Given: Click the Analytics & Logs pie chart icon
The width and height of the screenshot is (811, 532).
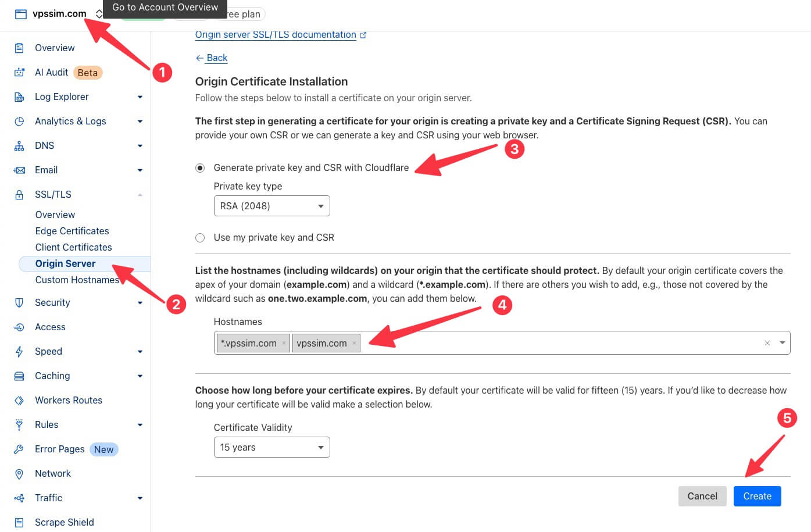Looking at the screenshot, I should (x=19, y=121).
